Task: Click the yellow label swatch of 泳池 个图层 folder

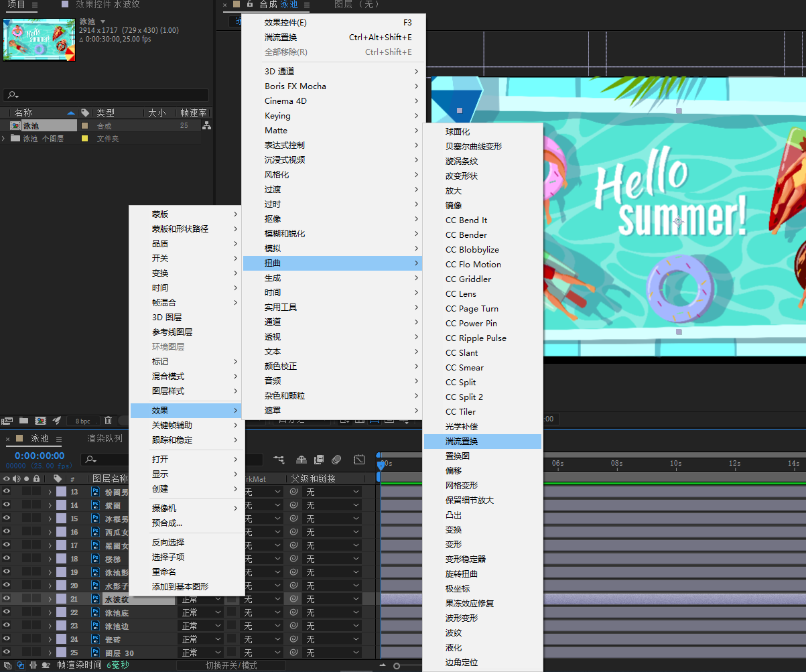Action: [84, 139]
